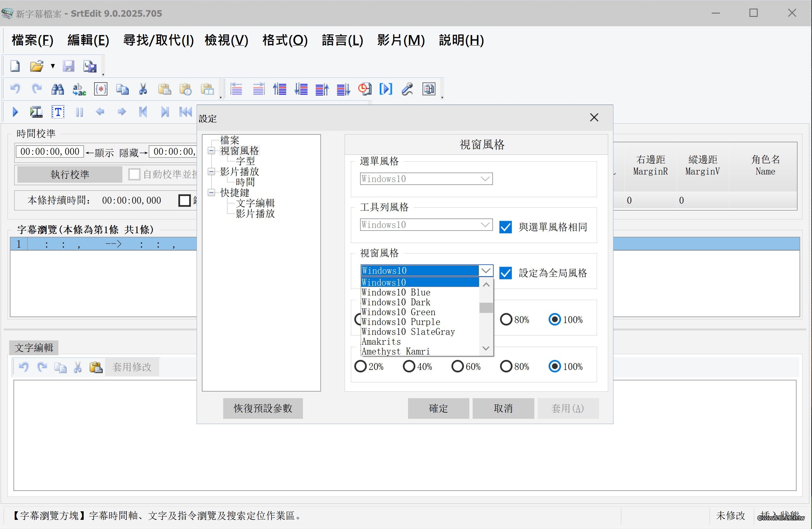Choose Windows10 Dark from the list

pyautogui.click(x=420, y=302)
